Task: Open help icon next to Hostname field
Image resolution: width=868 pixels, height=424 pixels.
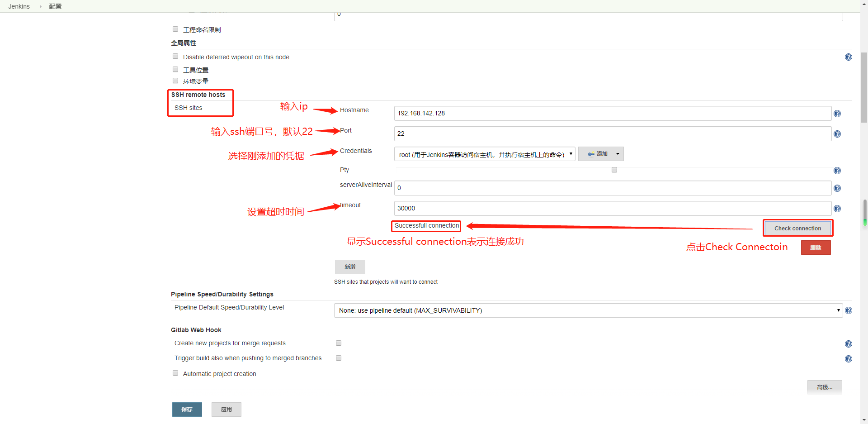Action: 837,114
